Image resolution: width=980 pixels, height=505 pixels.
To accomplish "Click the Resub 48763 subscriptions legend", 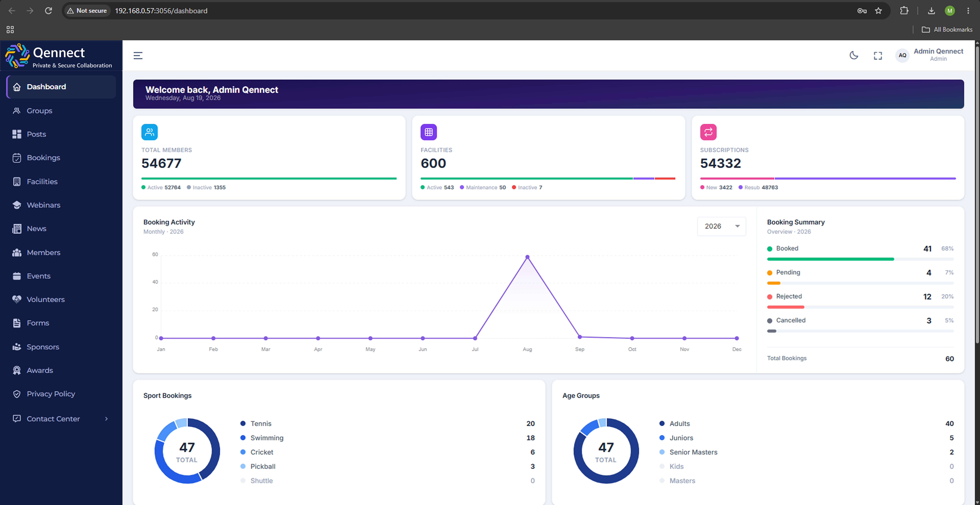I will (x=758, y=187).
